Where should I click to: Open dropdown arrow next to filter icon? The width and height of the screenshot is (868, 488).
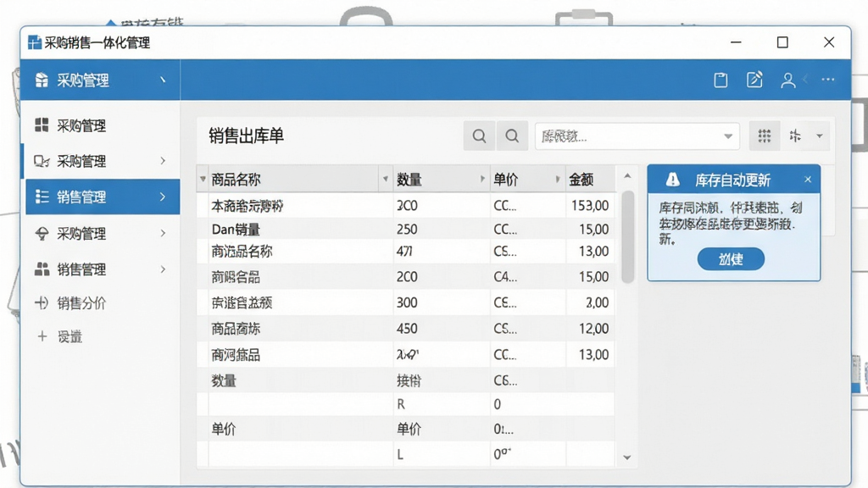point(820,136)
